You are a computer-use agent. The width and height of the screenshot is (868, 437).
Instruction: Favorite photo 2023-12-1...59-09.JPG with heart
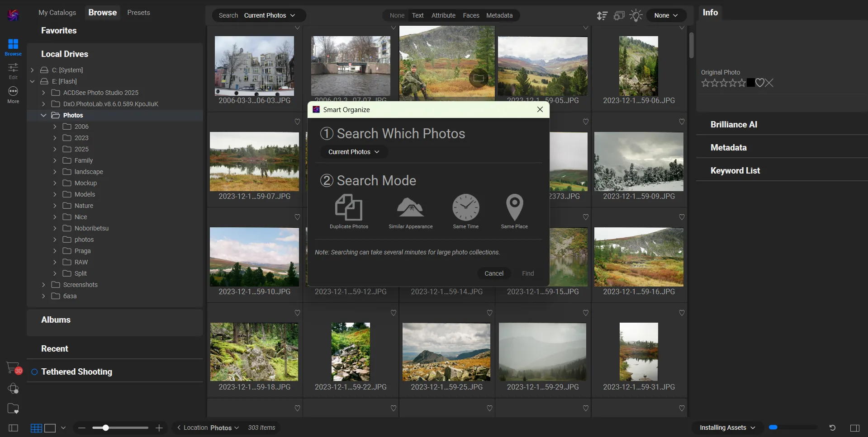682,122
